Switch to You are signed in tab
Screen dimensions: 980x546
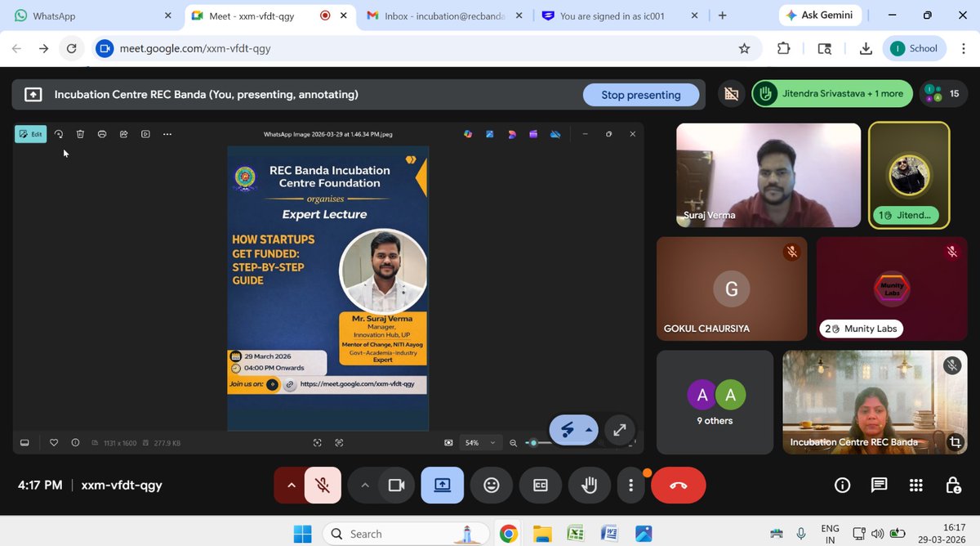(x=620, y=16)
